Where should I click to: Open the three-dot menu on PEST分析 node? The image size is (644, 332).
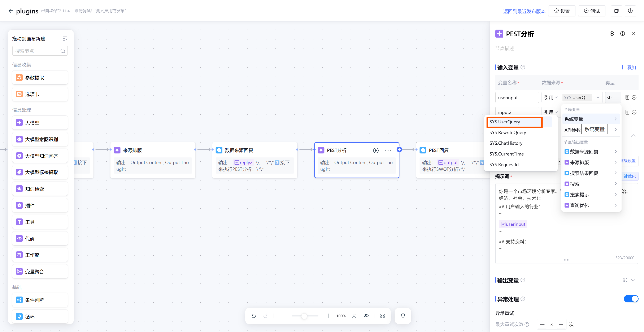tap(388, 150)
